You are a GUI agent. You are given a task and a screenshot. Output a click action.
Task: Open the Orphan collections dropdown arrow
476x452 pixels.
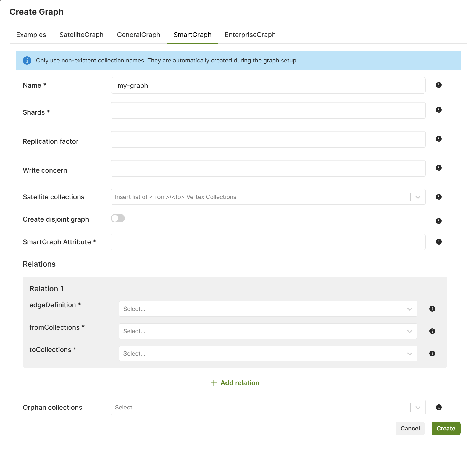pos(418,408)
